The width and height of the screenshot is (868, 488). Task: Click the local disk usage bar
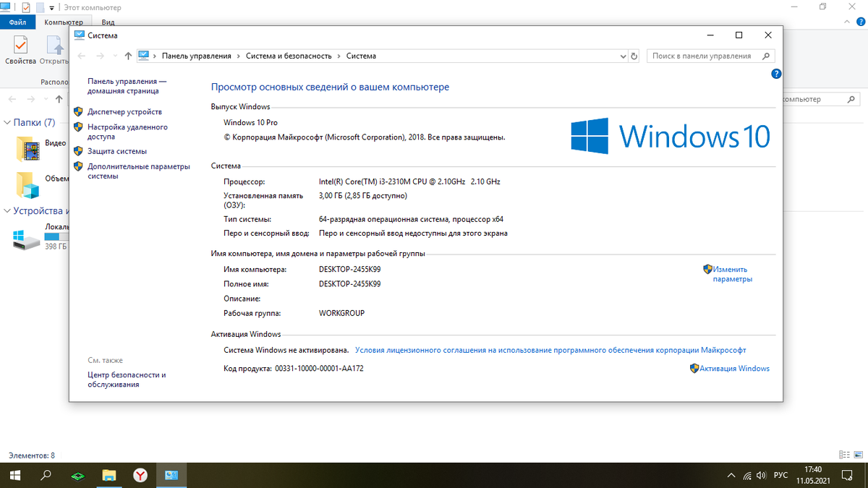pos(56,237)
